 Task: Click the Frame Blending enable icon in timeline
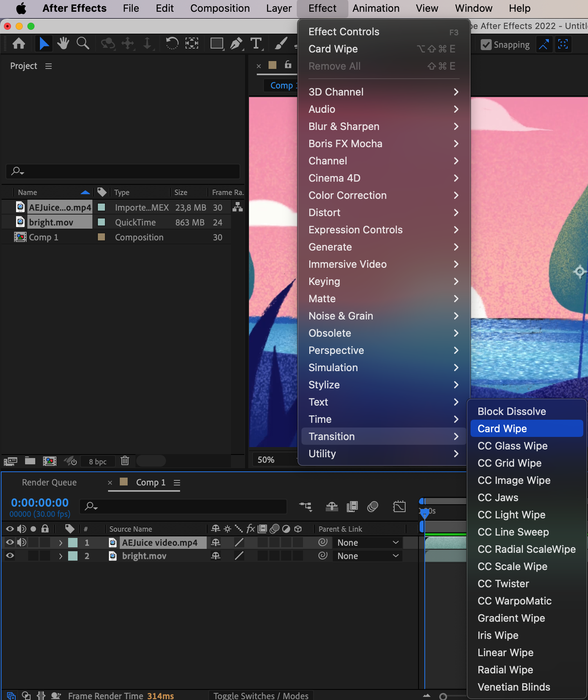point(352,507)
